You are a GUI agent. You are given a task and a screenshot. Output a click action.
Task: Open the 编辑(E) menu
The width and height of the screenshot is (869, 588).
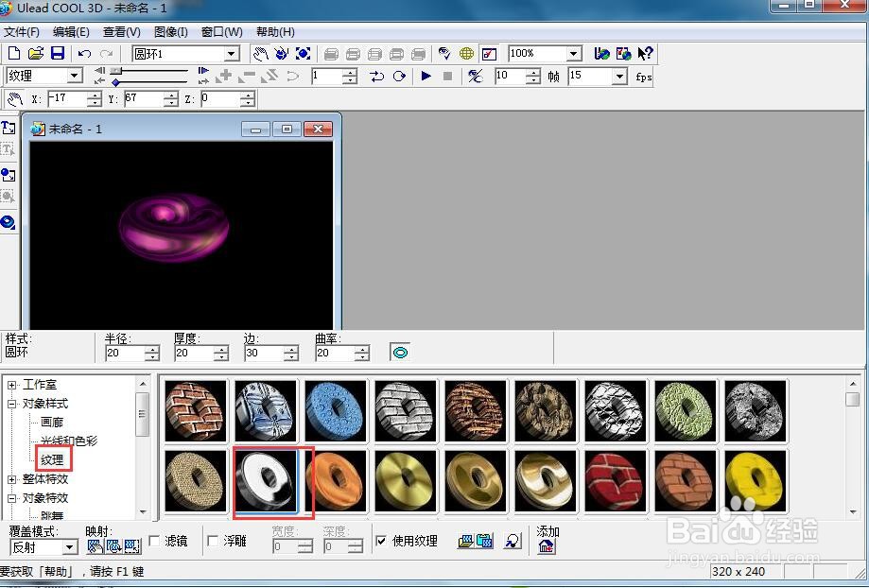[71, 31]
